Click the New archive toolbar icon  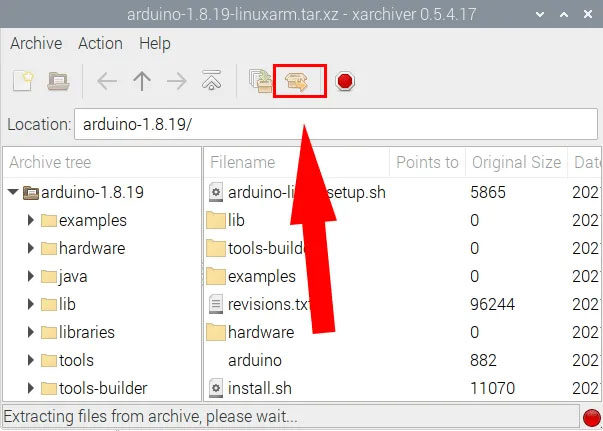[x=23, y=81]
